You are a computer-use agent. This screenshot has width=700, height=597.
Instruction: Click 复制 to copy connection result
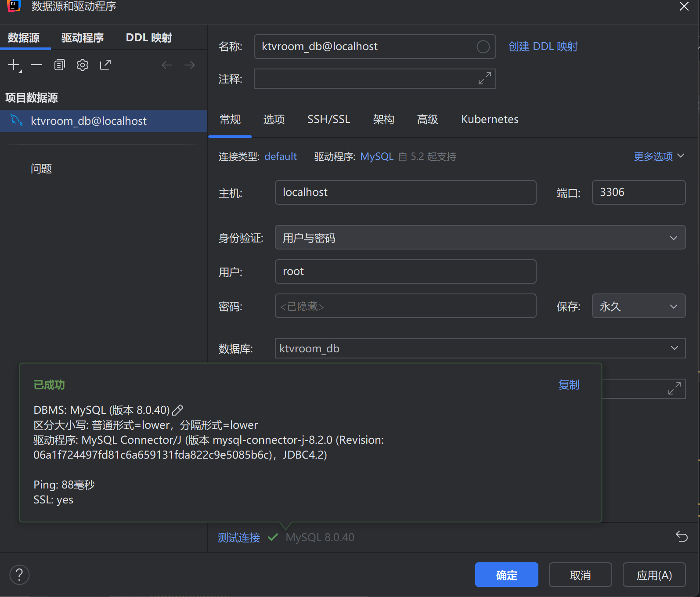tap(569, 385)
